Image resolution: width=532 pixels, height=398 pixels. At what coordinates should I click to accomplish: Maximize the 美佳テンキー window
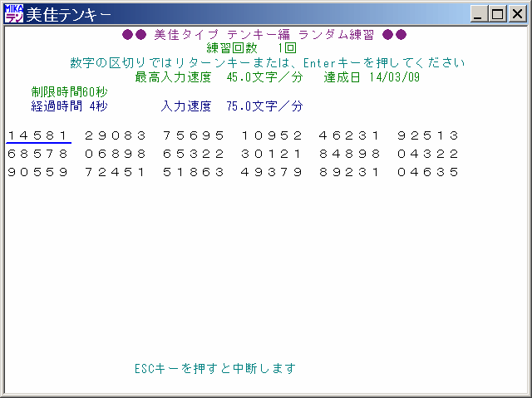click(x=497, y=14)
